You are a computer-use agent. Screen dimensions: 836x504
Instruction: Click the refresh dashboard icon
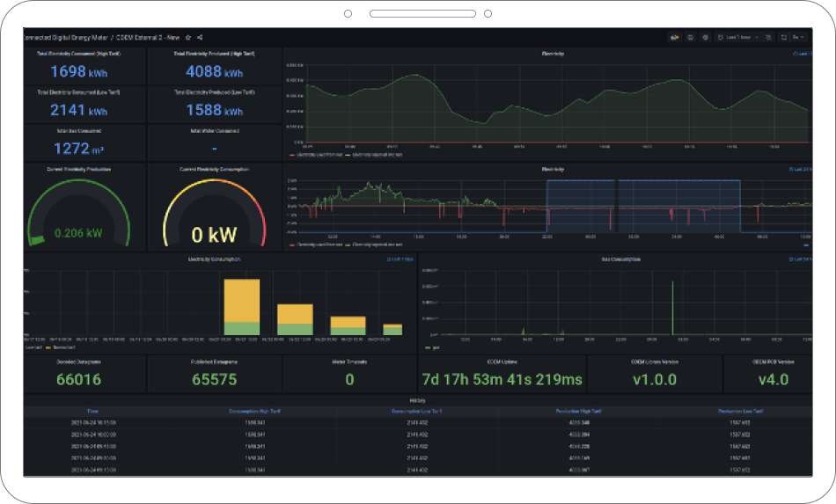pyautogui.click(x=783, y=37)
